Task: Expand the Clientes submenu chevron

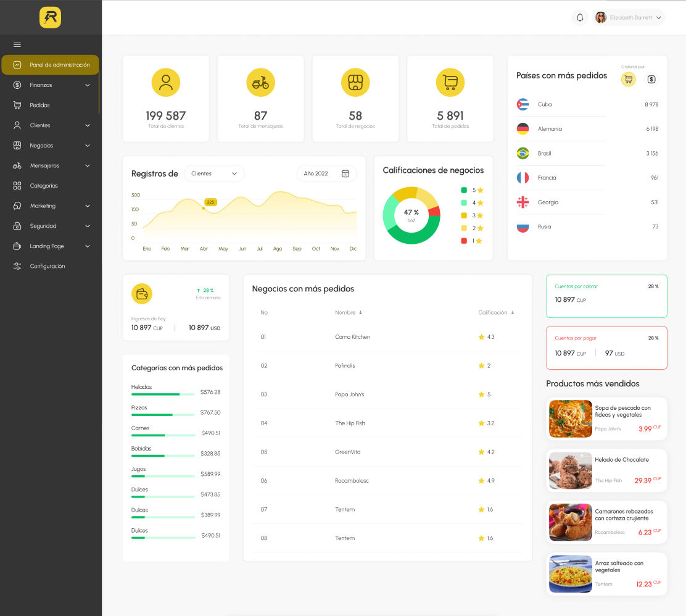Action: (88, 125)
